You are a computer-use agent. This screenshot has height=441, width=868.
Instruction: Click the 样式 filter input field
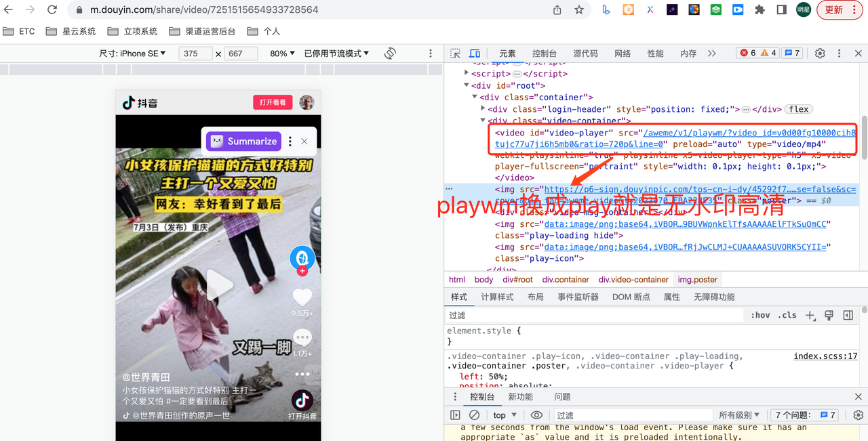[595, 315]
